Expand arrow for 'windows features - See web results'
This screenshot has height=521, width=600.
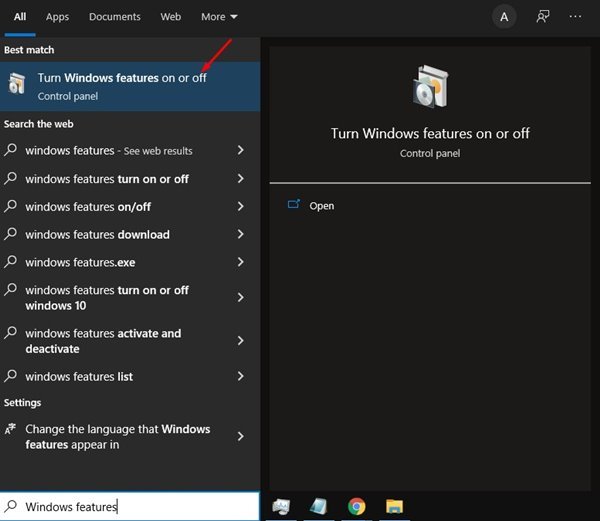tap(240, 150)
